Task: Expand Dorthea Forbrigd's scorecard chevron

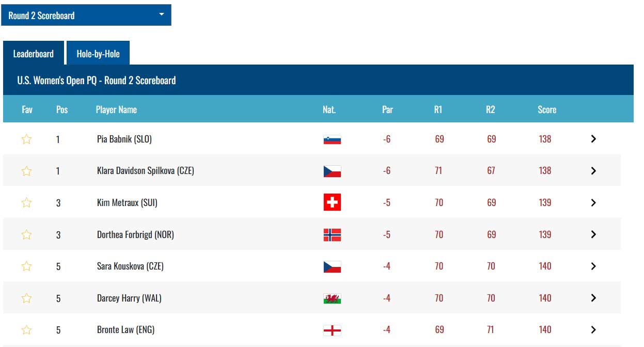Action: [593, 234]
